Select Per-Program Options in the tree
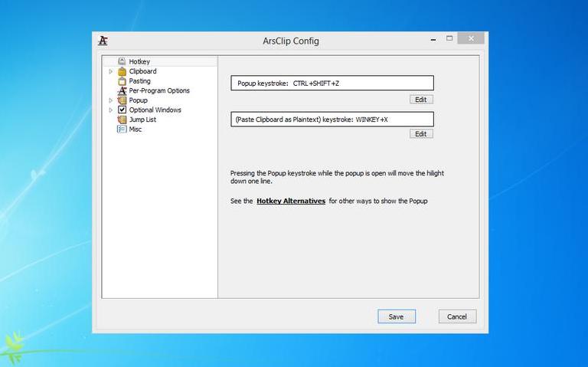Image resolution: width=588 pixels, height=367 pixels. click(x=159, y=90)
